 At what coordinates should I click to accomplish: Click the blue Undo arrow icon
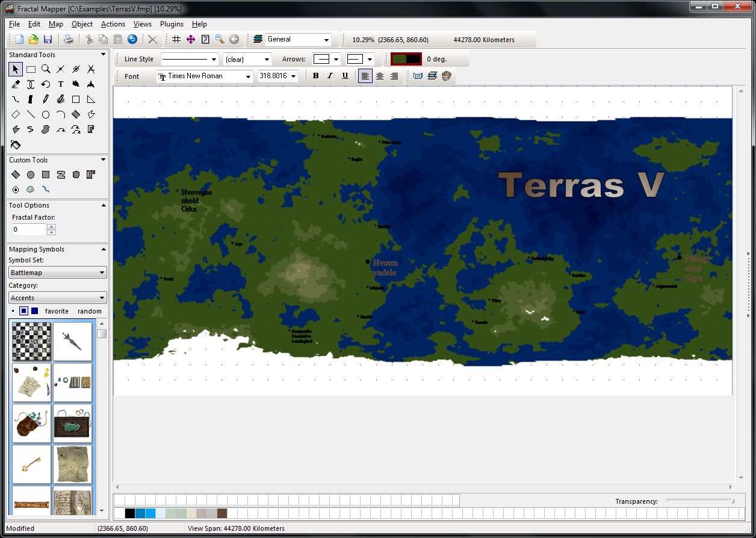[132, 40]
